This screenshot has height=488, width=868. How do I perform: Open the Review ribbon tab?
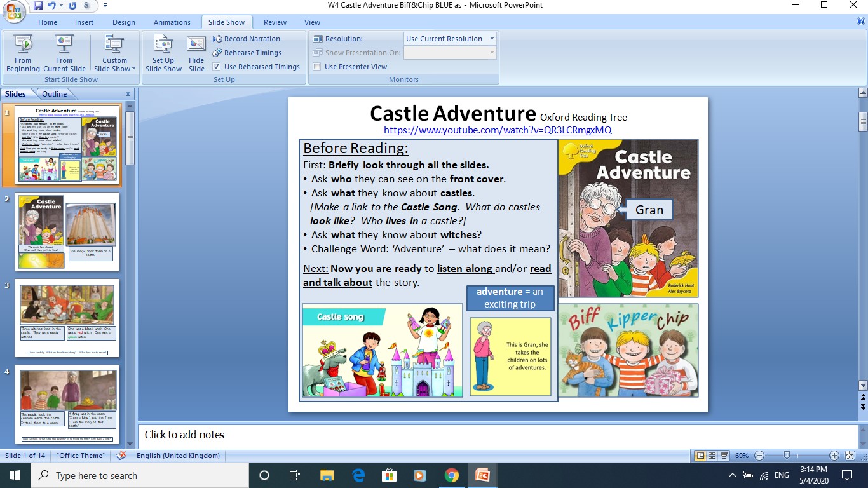point(275,22)
